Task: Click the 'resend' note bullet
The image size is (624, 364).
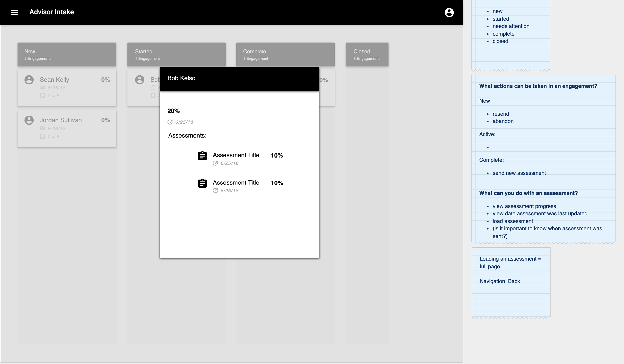Action: pos(501,114)
